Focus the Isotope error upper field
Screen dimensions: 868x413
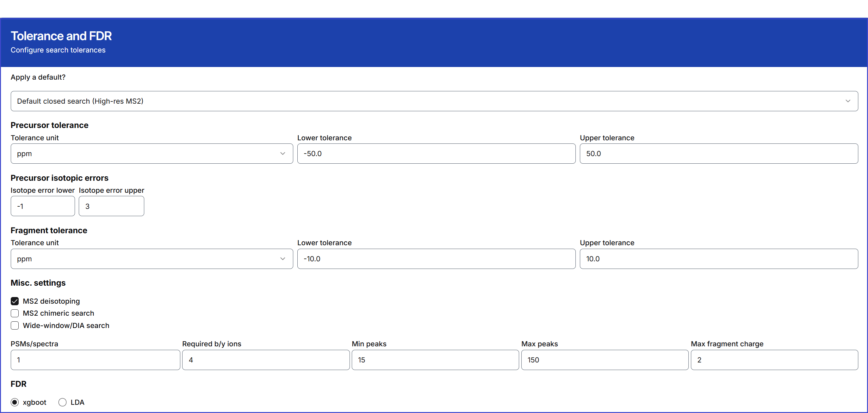[x=111, y=206]
